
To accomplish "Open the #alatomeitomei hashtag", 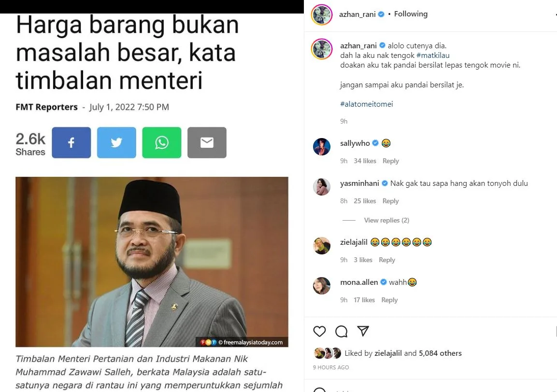I will tap(367, 104).
